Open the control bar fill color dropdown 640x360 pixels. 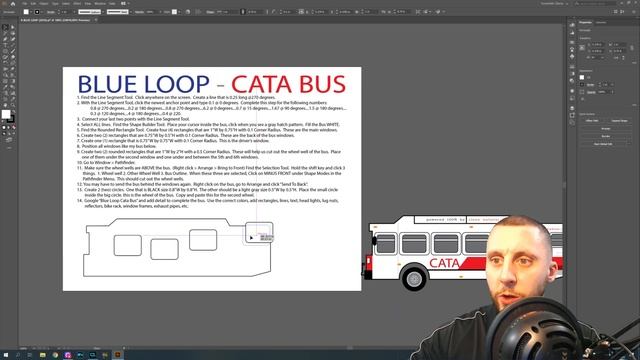31,12
